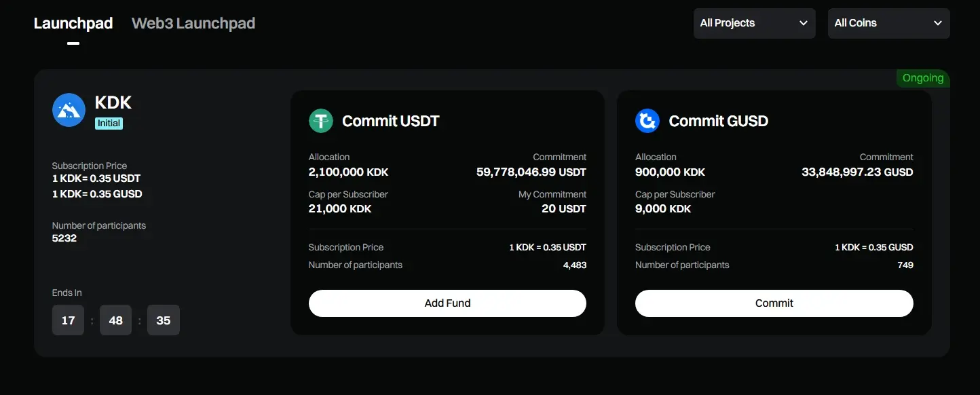Click the My Commitment 20 USDT value
The height and width of the screenshot is (395, 980).
[563, 209]
